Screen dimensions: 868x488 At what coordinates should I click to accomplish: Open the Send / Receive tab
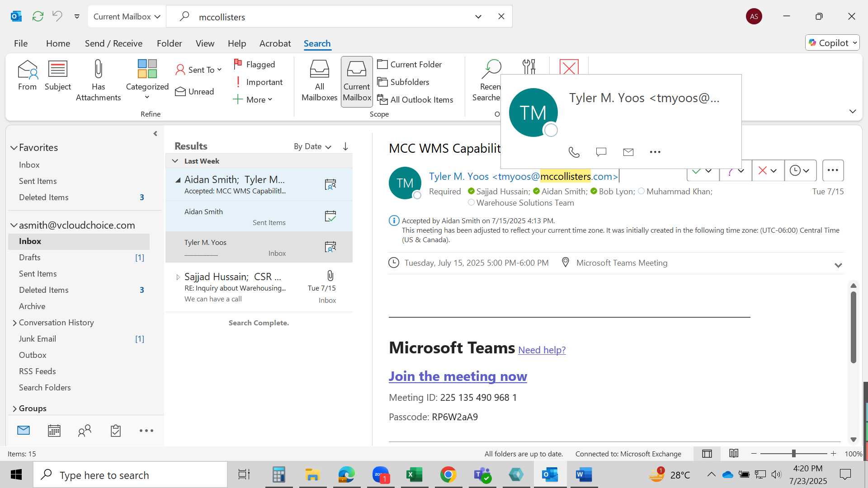pyautogui.click(x=113, y=43)
